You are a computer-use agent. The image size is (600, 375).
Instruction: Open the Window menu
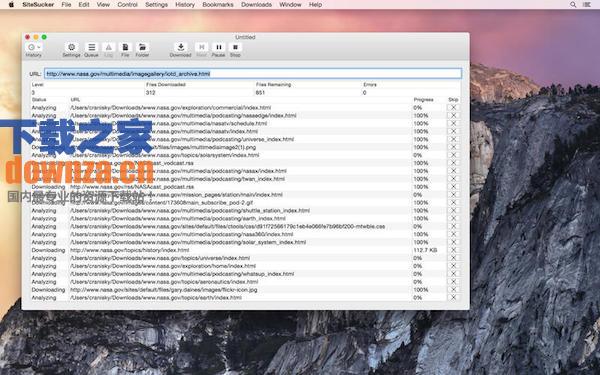pos(290,5)
